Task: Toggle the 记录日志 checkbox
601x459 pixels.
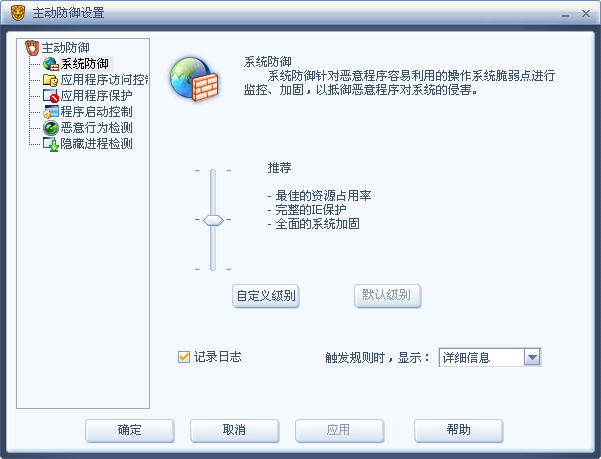Action: coord(184,357)
